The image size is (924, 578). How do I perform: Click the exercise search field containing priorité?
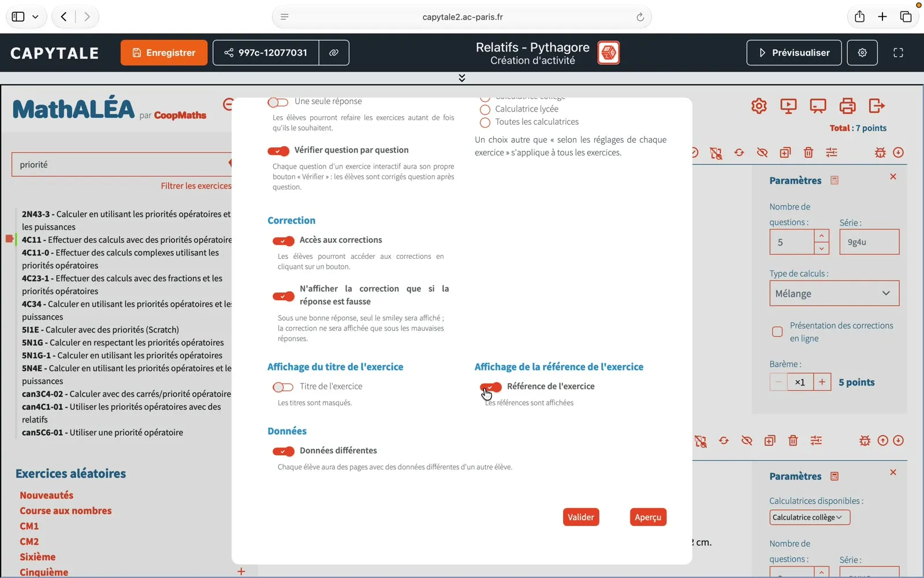click(x=121, y=165)
